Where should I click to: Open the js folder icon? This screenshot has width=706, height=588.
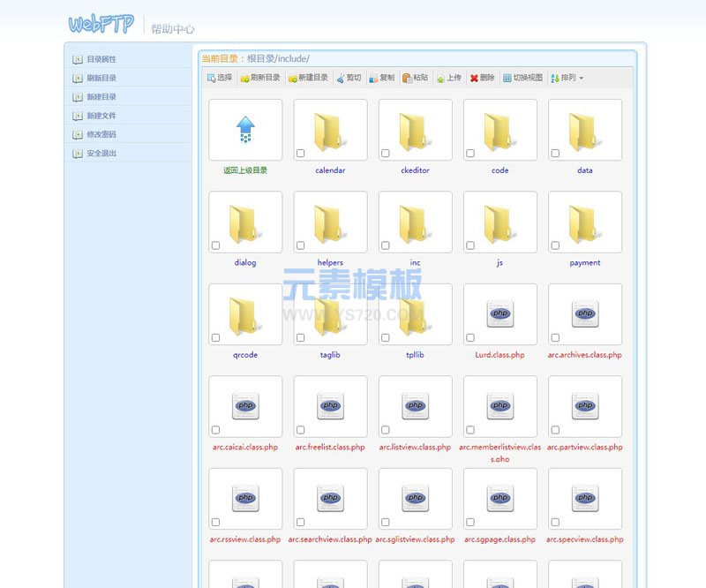tap(499, 224)
